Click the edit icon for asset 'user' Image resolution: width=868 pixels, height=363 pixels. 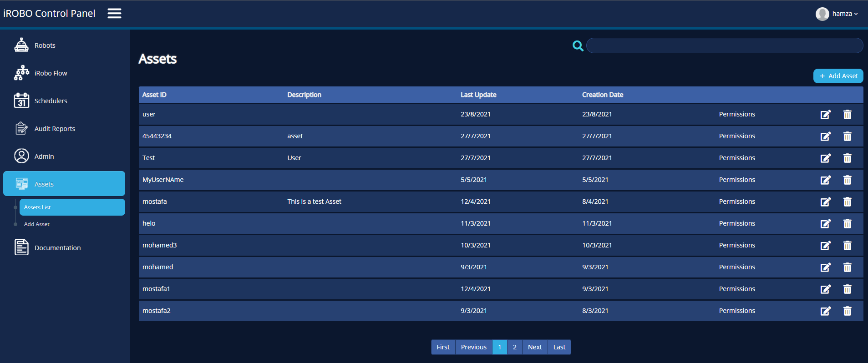coord(825,115)
